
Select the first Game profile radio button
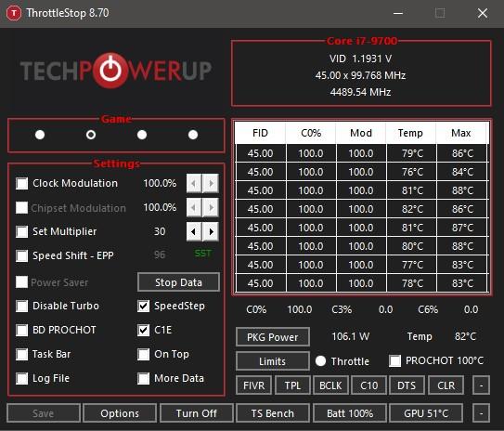click(x=40, y=135)
